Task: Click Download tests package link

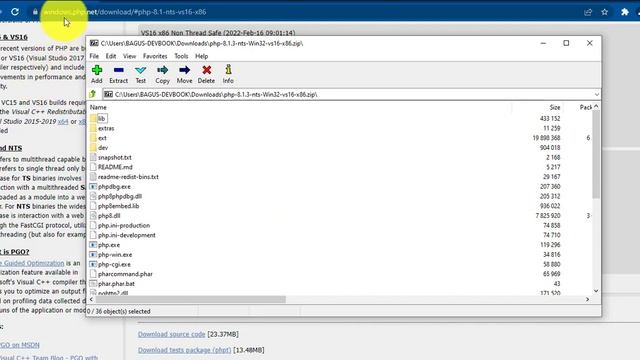Action: click(x=184, y=350)
